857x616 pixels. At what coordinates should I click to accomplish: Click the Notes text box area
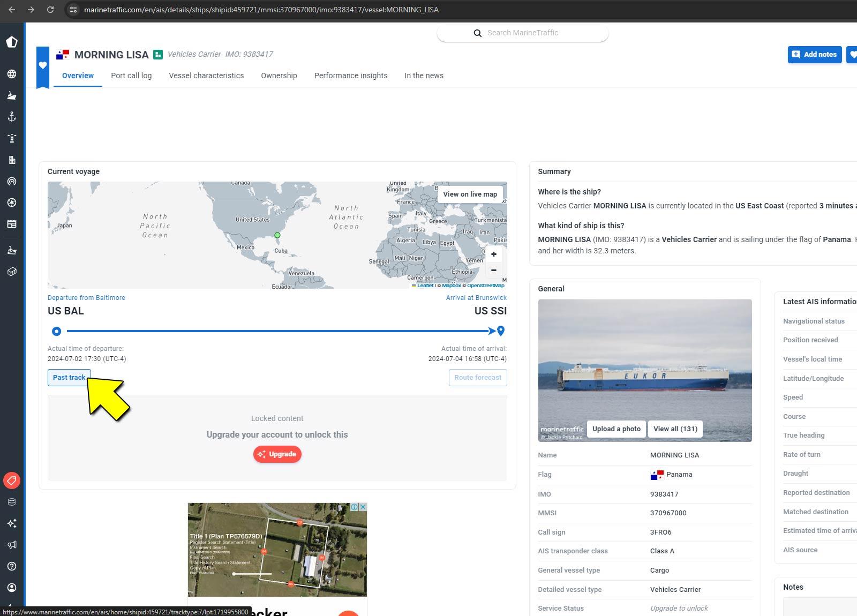(820, 606)
